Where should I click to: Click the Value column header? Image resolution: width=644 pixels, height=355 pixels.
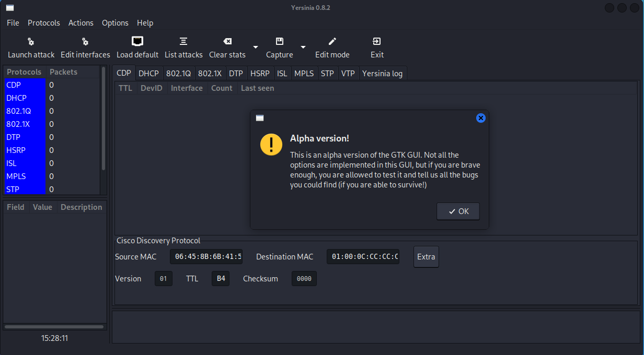[42, 207]
